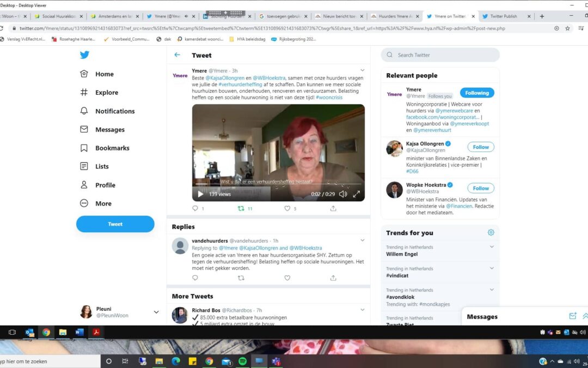The height and width of the screenshot is (368, 588).
Task: Reply to the vandehuurders tweet
Action: click(x=195, y=278)
